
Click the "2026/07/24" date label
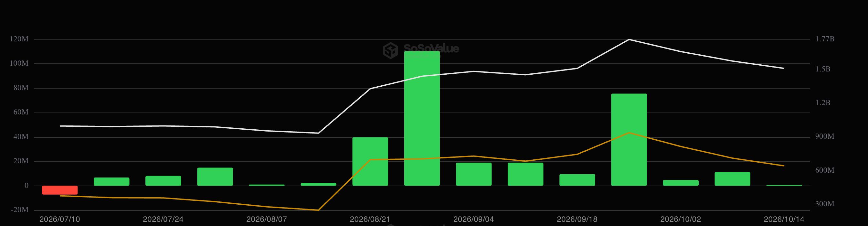pos(163,219)
